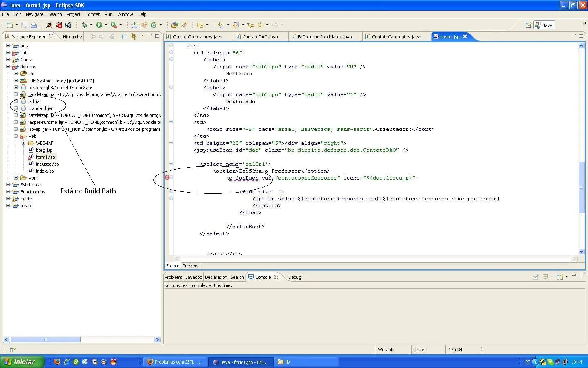Start Tomcat using the first cat icon
The width and height of the screenshot is (588, 368).
(x=49, y=25)
